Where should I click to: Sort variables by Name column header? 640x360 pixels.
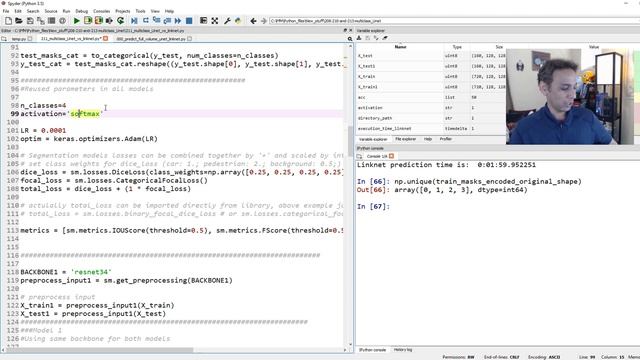400,47
